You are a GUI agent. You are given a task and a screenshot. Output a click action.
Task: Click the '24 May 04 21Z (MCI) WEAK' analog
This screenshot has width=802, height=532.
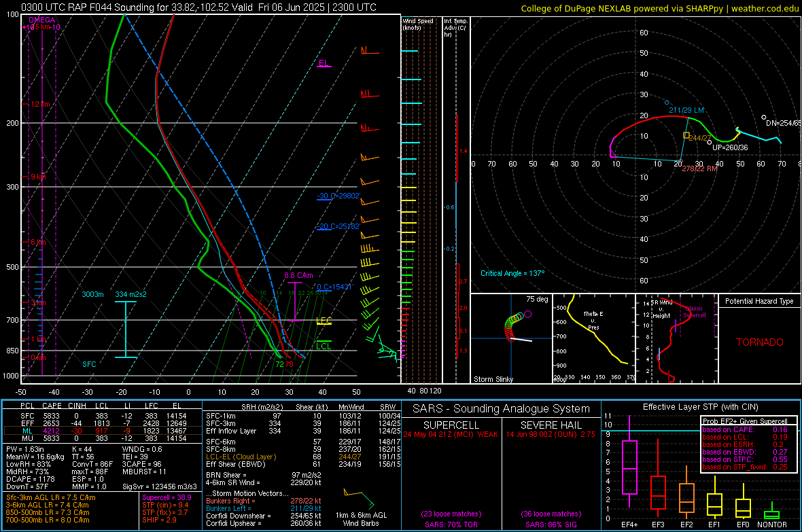point(451,434)
